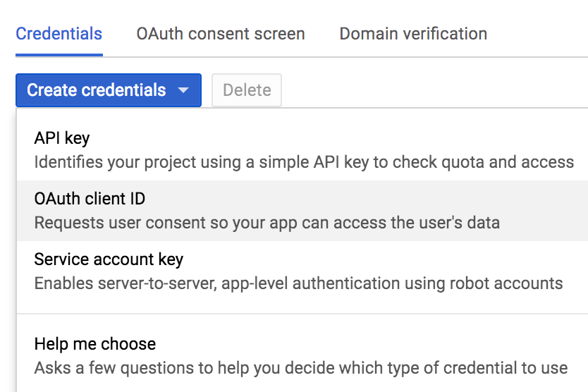
Task: Click the 'Identifies your project' description text
Action: pyautogui.click(x=304, y=162)
